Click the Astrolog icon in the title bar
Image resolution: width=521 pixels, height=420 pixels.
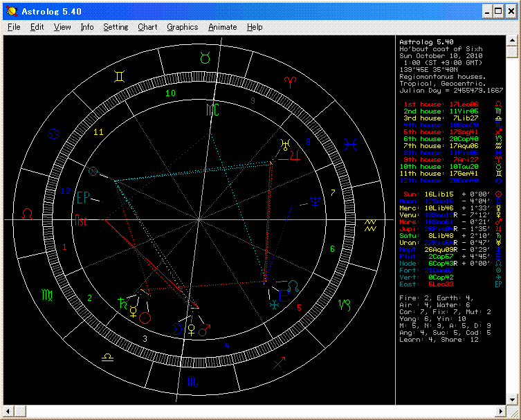[12, 12]
